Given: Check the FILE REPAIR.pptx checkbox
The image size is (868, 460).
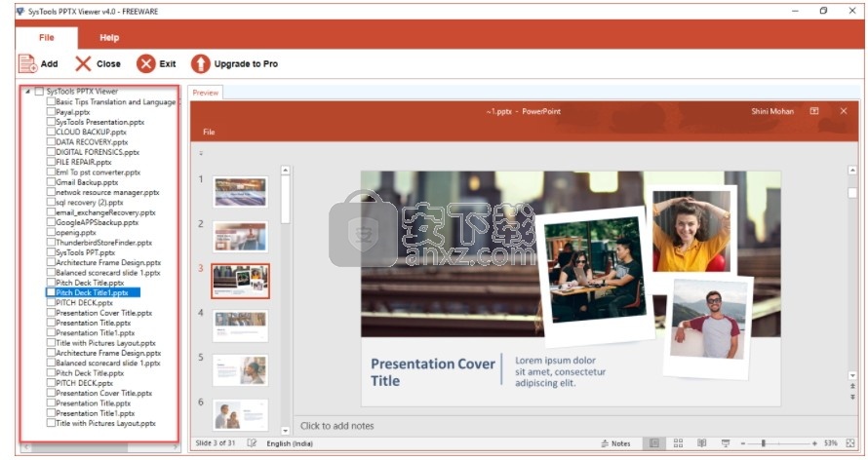Looking at the screenshot, I should [x=51, y=162].
